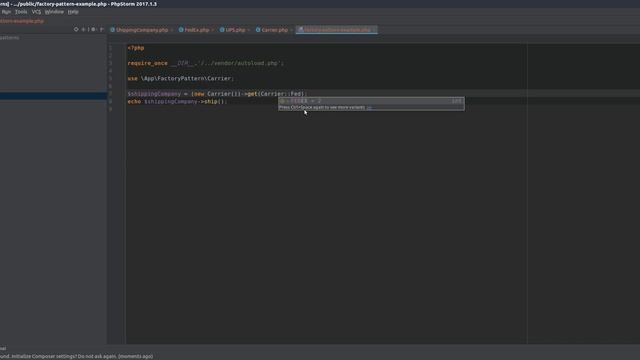Open the Tools menu
The width and height of the screenshot is (640, 360).
(21, 12)
